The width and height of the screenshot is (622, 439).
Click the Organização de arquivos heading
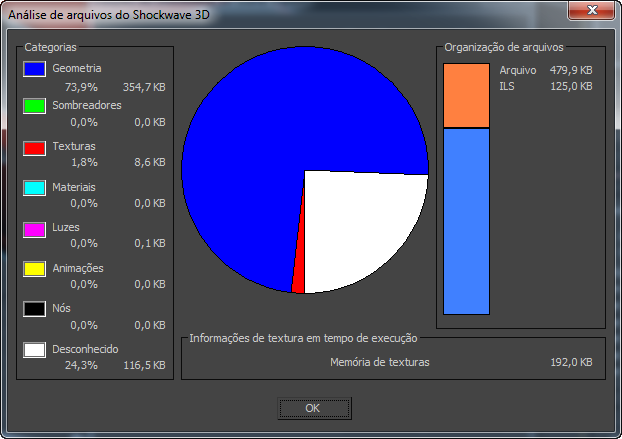pyautogui.click(x=504, y=47)
